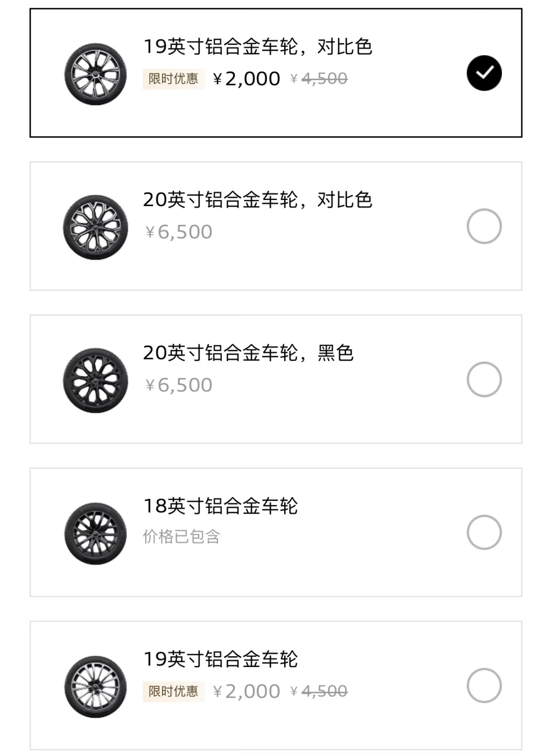Click the ¥6,500 price under 20英寸 黑色
Viewport: 552px width, 756px height.
179,385
